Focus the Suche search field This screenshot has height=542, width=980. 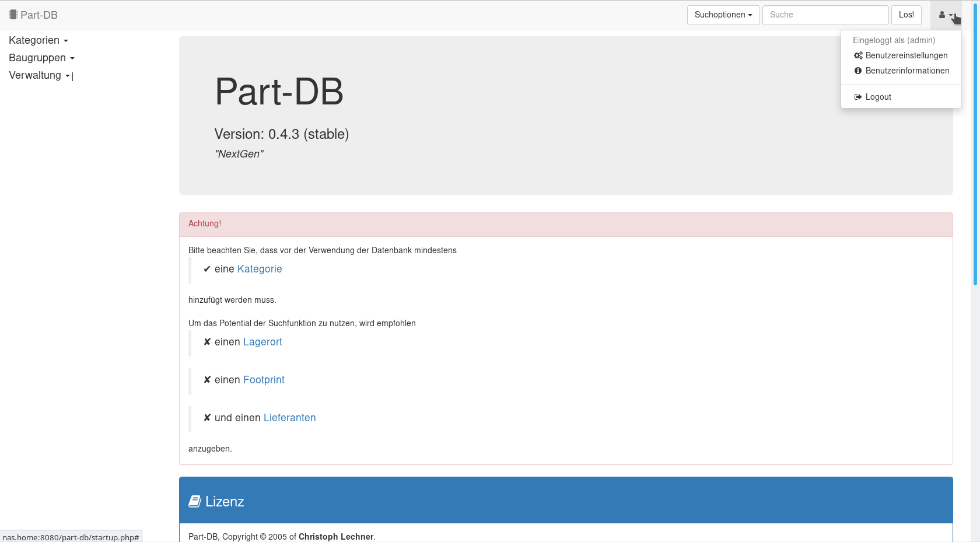(825, 15)
